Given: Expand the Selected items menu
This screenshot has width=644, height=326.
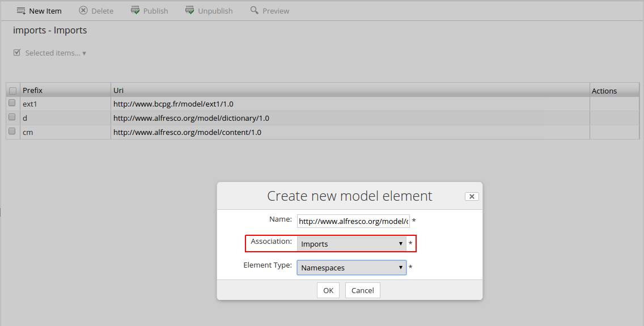Looking at the screenshot, I should coord(56,53).
